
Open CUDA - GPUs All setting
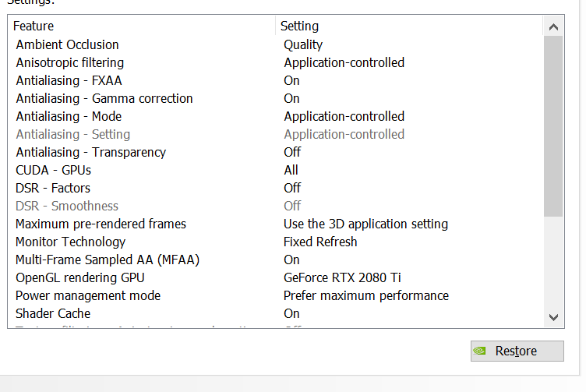click(291, 171)
